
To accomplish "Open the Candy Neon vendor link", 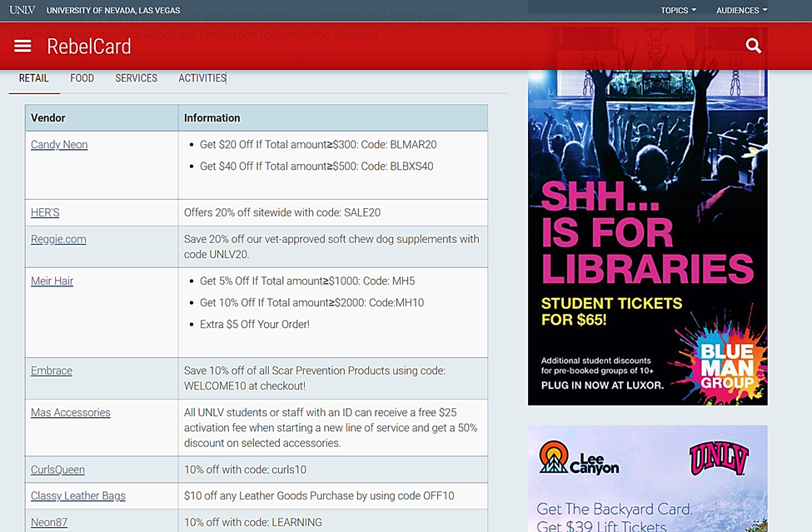I will (x=59, y=144).
